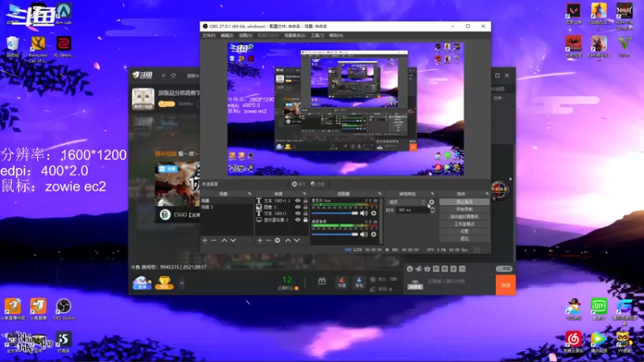Hide the display capture source via eye icon
Screen dimensions: 644x362
298,220
